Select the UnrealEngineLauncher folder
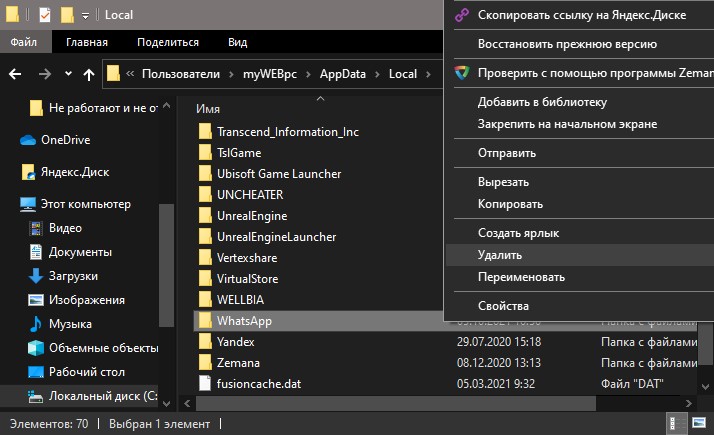 [276, 237]
